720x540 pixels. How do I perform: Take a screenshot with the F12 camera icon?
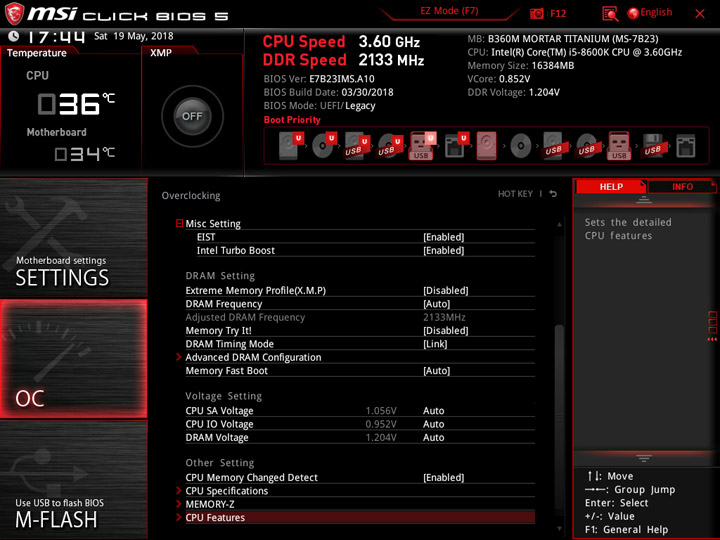click(536, 13)
